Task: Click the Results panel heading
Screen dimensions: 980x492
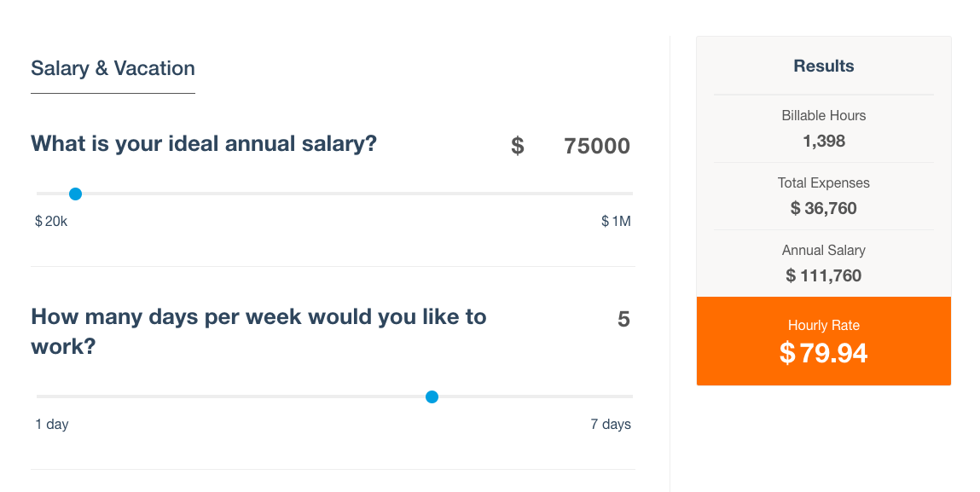Action: pyautogui.click(x=823, y=66)
